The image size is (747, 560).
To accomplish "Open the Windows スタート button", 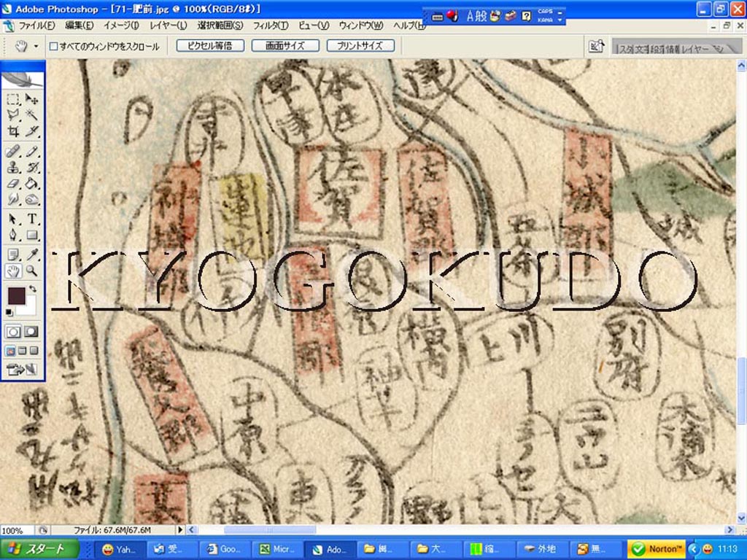I will (39, 549).
